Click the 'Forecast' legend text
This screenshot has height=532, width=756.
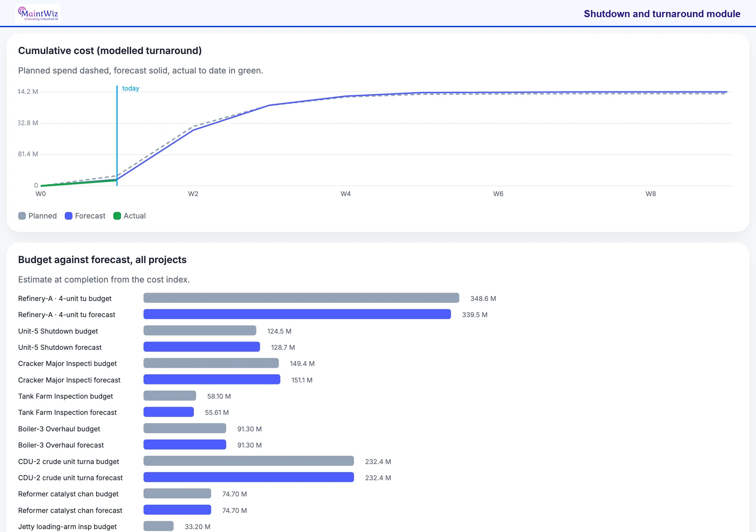coord(90,216)
